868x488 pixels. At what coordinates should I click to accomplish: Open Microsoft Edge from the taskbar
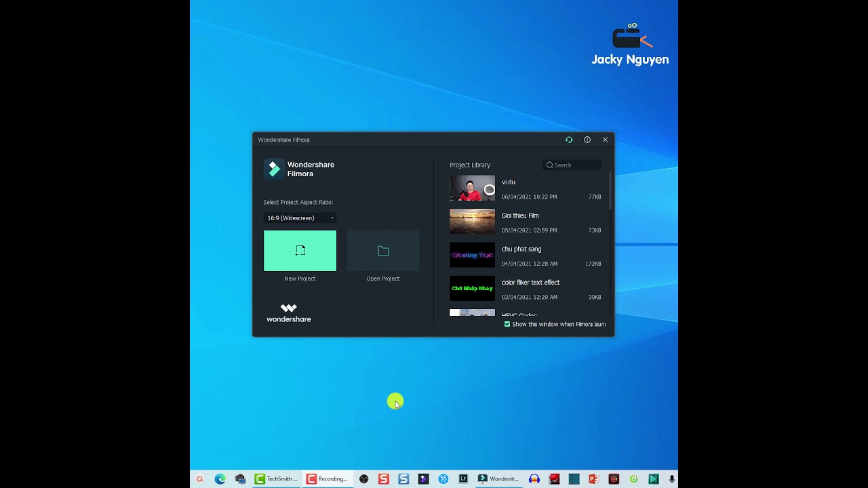[x=220, y=479]
